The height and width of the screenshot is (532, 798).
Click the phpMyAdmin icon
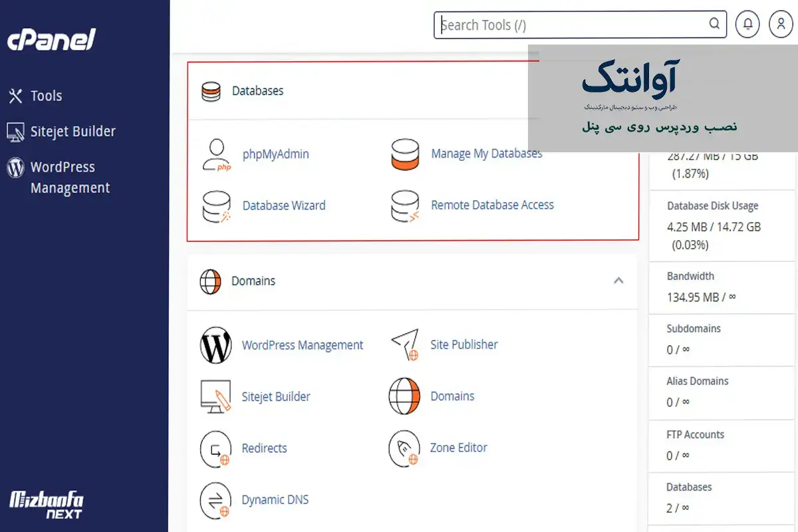pos(216,155)
